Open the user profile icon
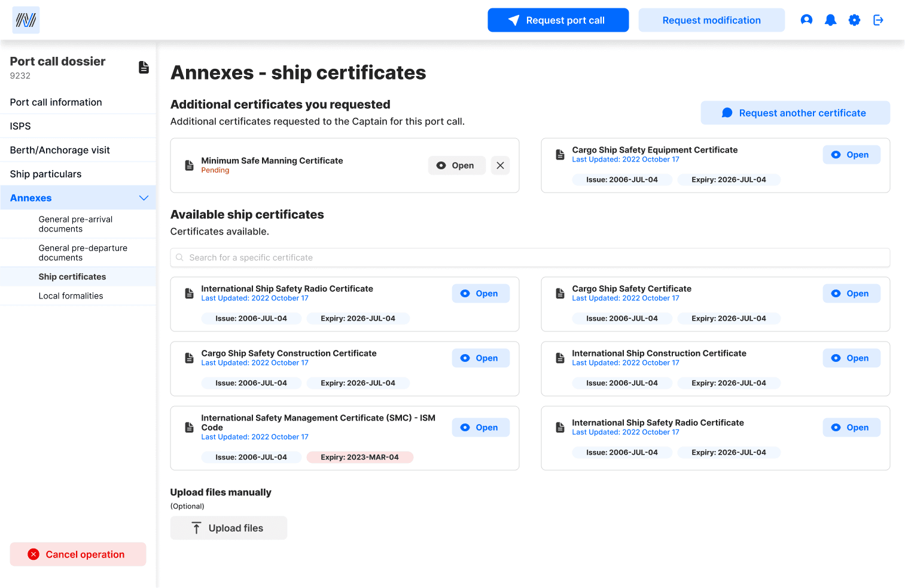The width and height of the screenshot is (905, 588). pyautogui.click(x=806, y=20)
